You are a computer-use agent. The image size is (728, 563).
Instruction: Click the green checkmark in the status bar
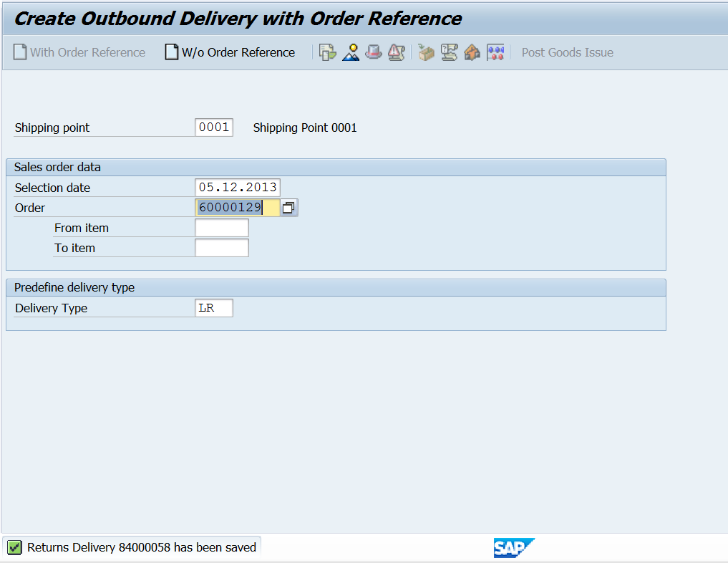click(x=14, y=547)
